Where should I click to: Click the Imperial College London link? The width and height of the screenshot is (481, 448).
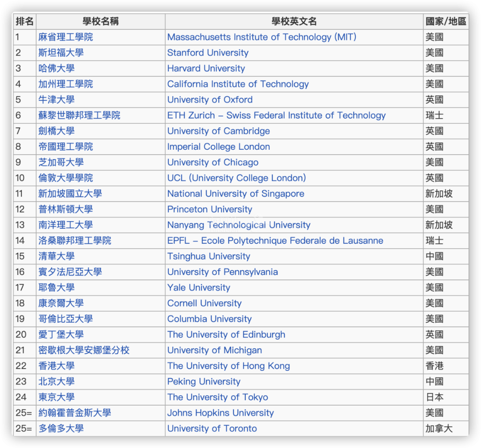218,147
